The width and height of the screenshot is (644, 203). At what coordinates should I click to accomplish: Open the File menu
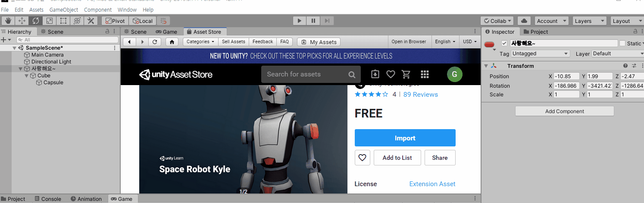(5, 10)
